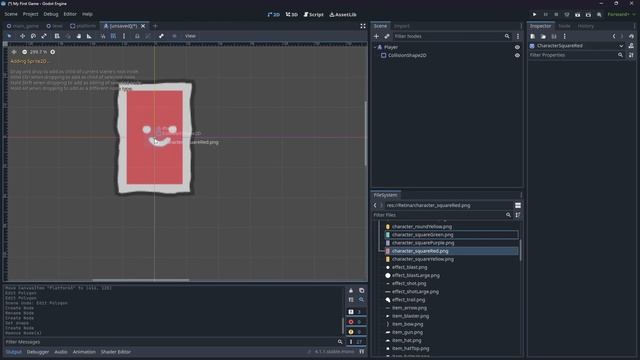Switch to the History dock tab
This screenshot has height=360, width=640.
pyautogui.click(x=586, y=26)
